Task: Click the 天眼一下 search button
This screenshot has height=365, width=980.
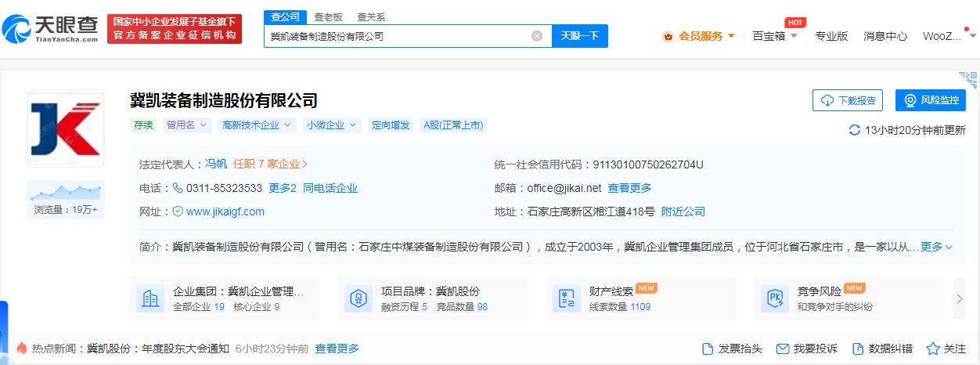Action: coord(580,36)
